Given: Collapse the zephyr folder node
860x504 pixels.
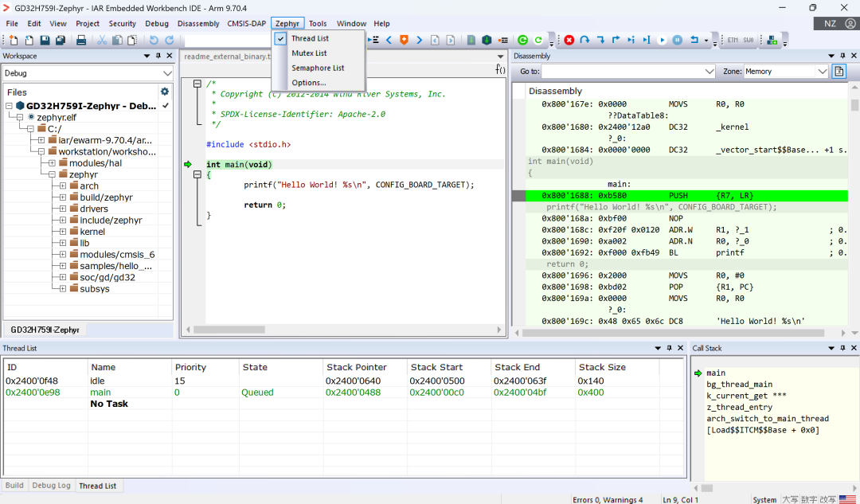Looking at the screenshot, I should coord(52,174).
